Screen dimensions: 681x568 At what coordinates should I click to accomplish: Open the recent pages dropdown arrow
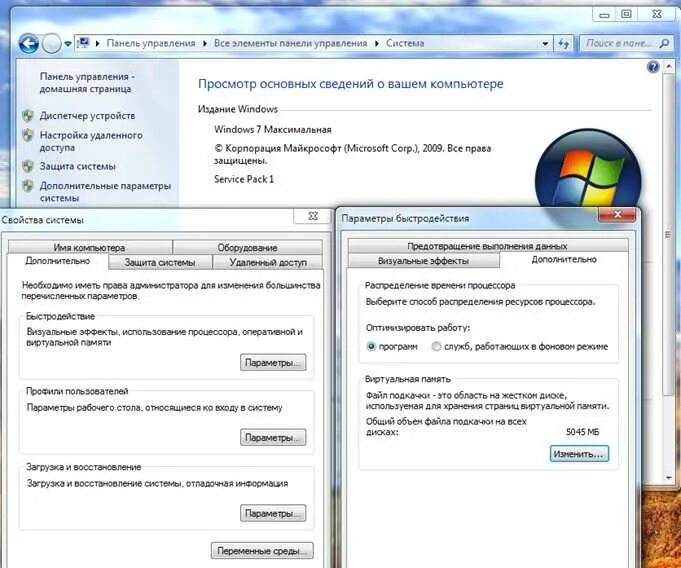(x=68, y=44)
